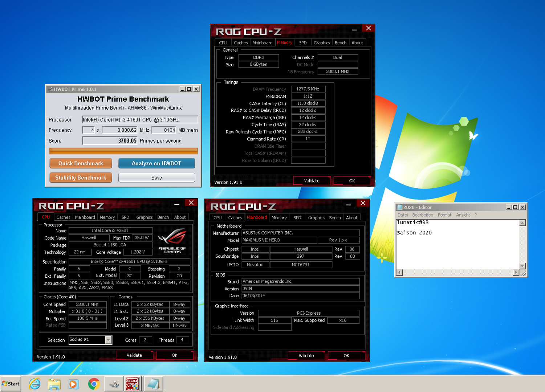Screen dimensions: 545x392
Task: Minimize the CPU-Z Mainboard window
Action: [x=349, y=204]
